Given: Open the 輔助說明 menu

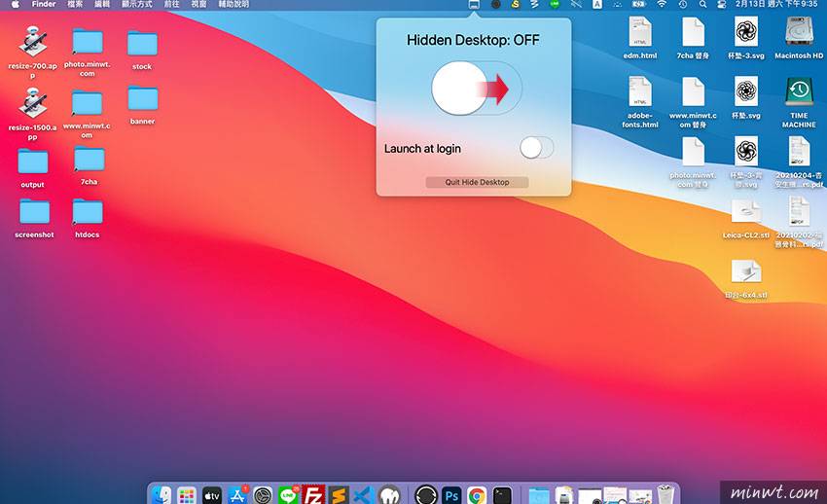Looking at the screenshot, I should (x=234, y=4).
